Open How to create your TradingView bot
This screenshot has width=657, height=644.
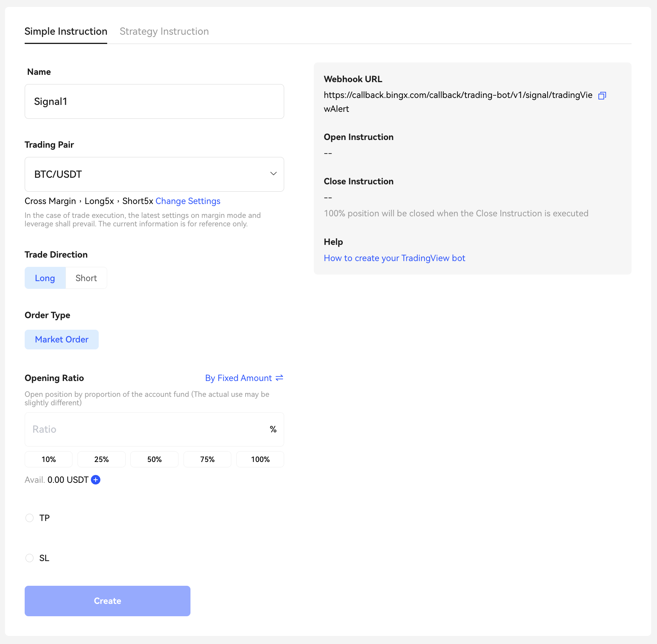394,258
